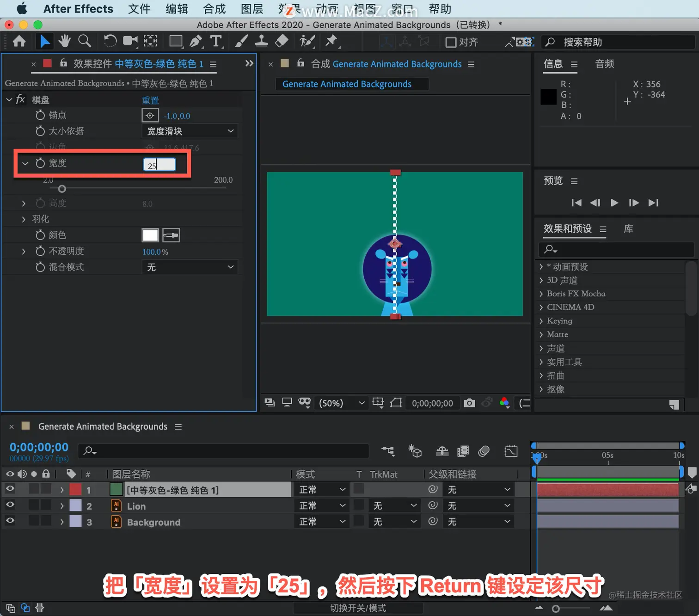Switch to the 音频 panel tab
This screenshot has width=699, height=616.
(x=604, y=64)
